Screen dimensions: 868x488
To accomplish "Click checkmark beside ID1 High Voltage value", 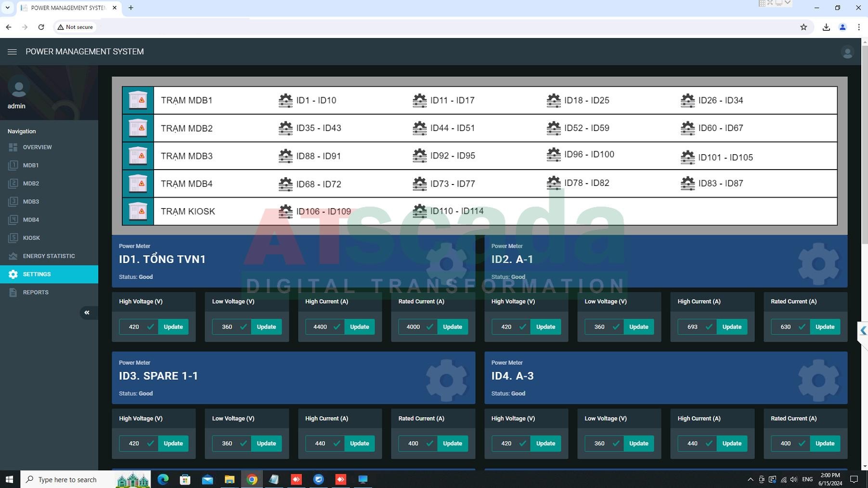I will (150, 327).
